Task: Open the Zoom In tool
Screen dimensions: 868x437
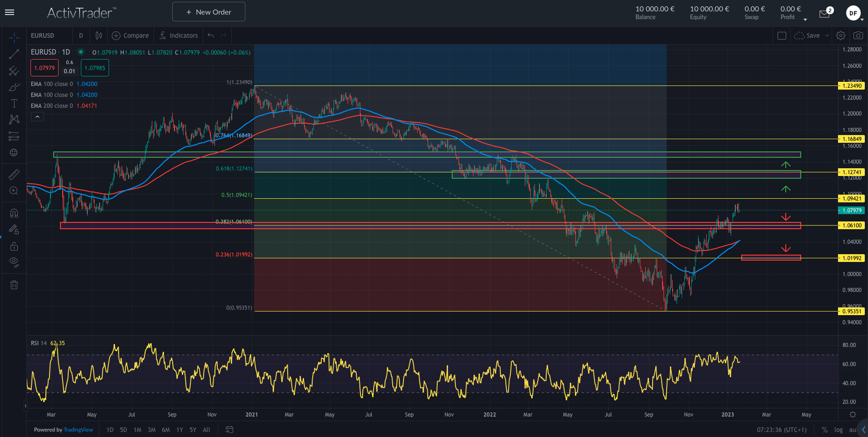Action: 14,191
